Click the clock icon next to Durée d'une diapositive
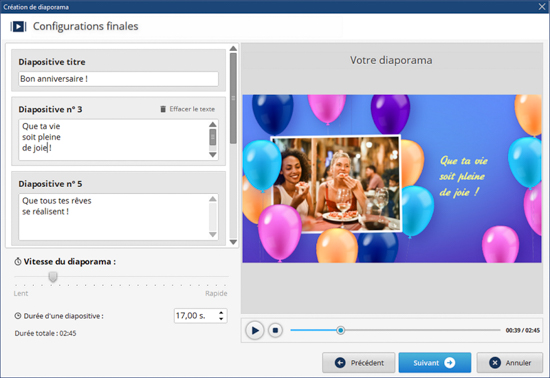 18,316
